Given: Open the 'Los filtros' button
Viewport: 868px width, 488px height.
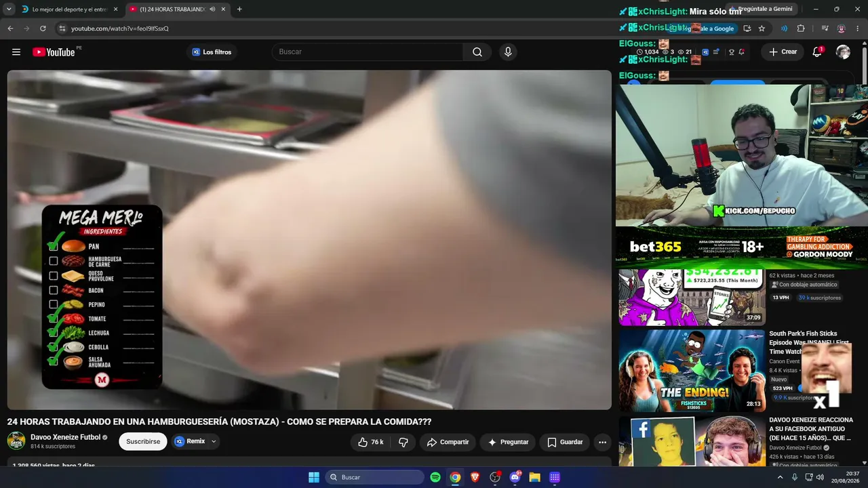Looking at the screenshot, I should pos(212,52).
